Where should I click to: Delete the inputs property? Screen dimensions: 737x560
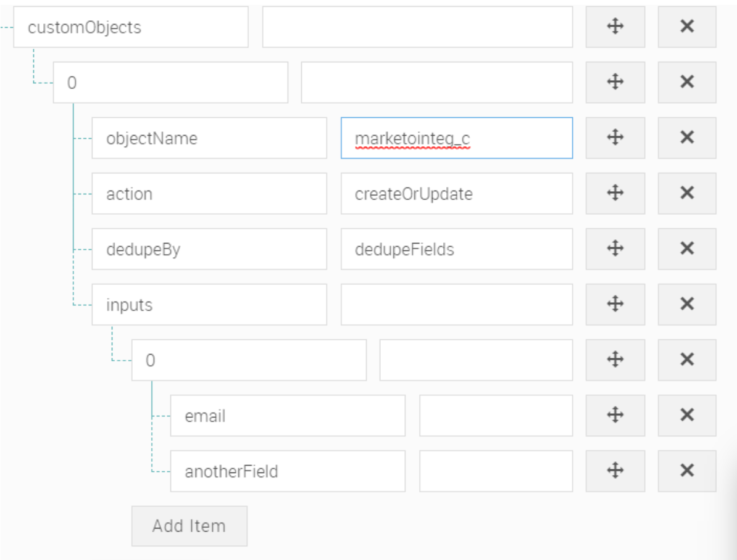pos(686,305)
